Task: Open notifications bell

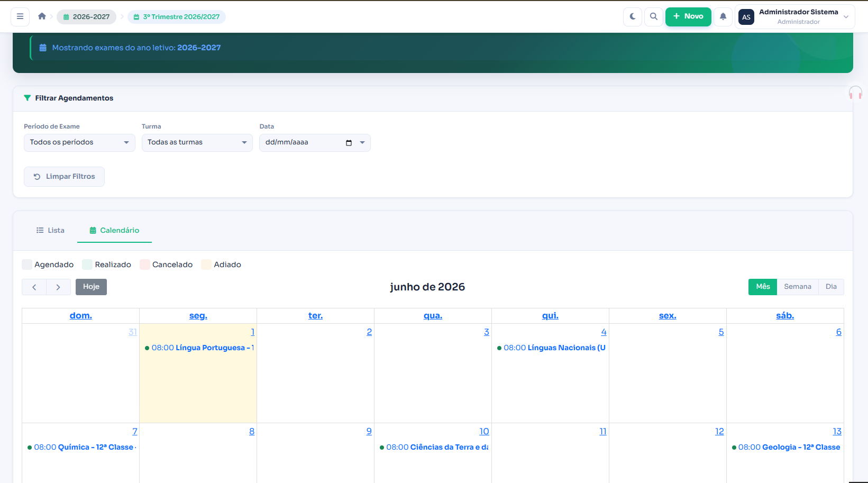Action: point(723,16)
